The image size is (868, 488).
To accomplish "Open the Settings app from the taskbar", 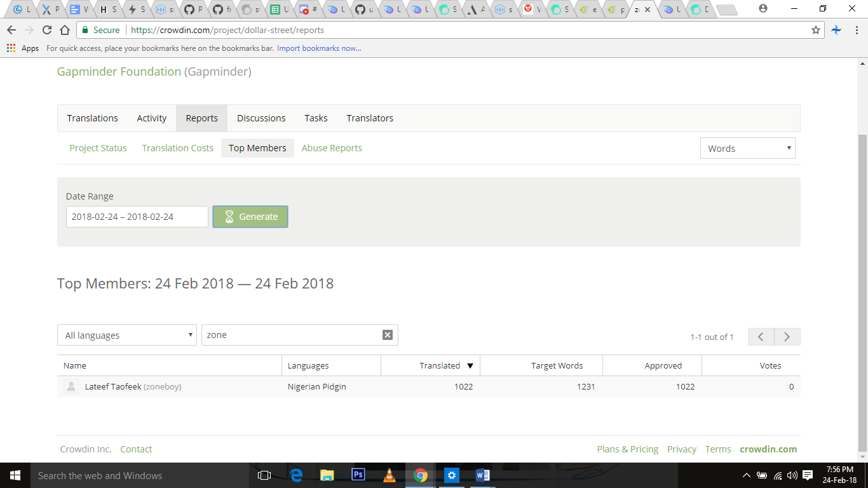I will click(452, 475).
